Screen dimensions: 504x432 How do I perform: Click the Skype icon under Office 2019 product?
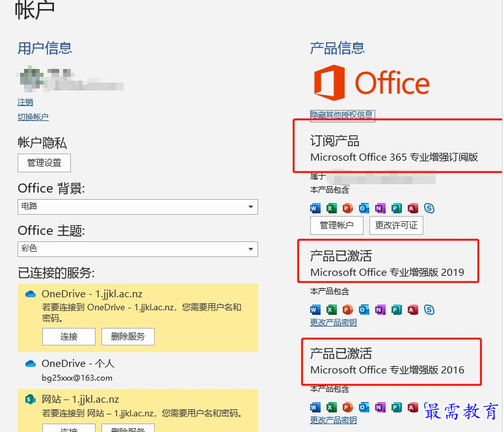point(429,310)
